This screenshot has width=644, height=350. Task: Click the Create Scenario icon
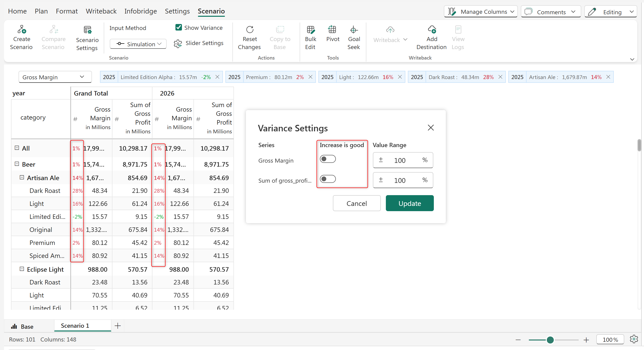point(21,30)
